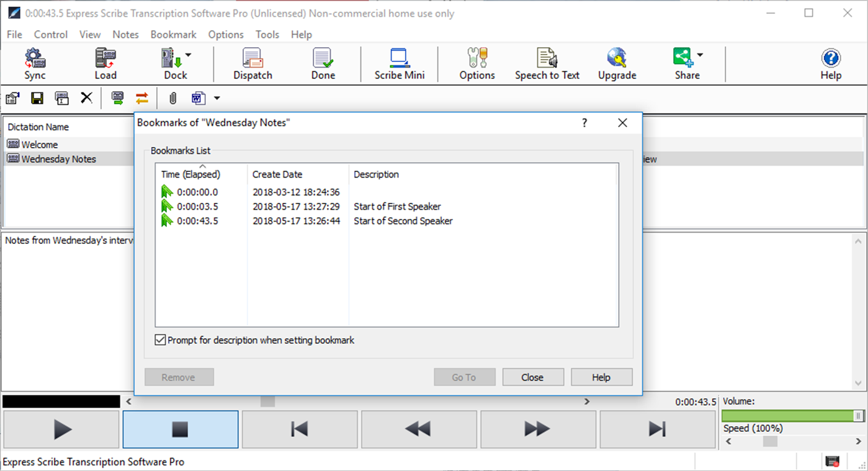The height and width of the screenshot is (471, 868).
Task: Select the Start of Second Speaker bookmark
Action: pos(403,221)
